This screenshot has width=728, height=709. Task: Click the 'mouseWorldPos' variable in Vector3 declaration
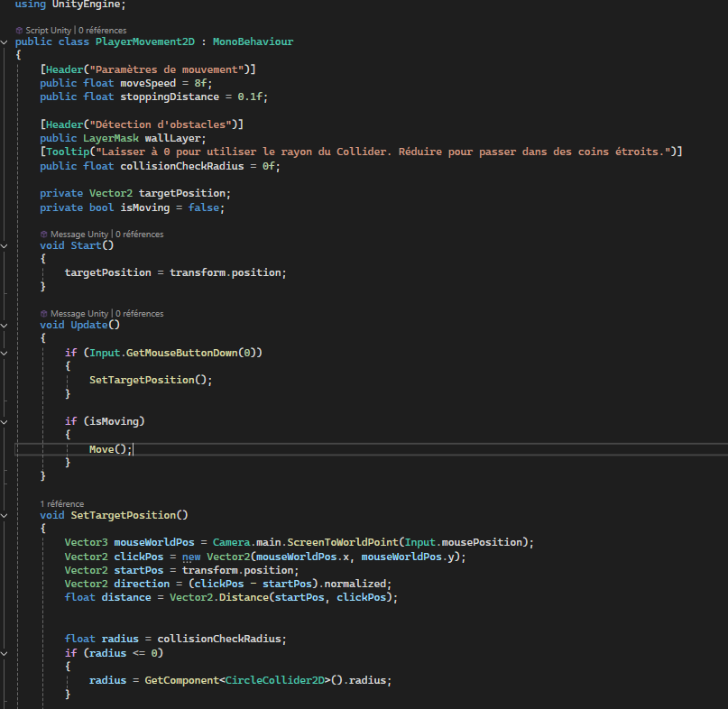pos(154,542)
